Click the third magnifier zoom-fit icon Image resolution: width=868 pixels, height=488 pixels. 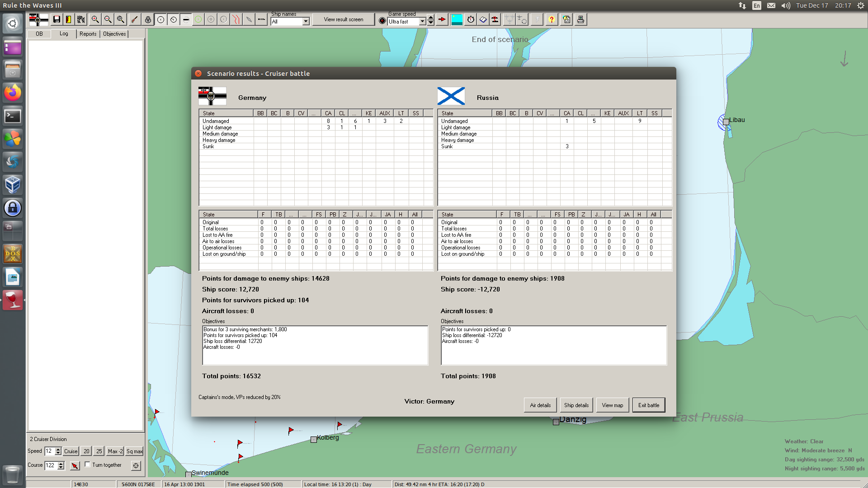[x=120, y=19]
